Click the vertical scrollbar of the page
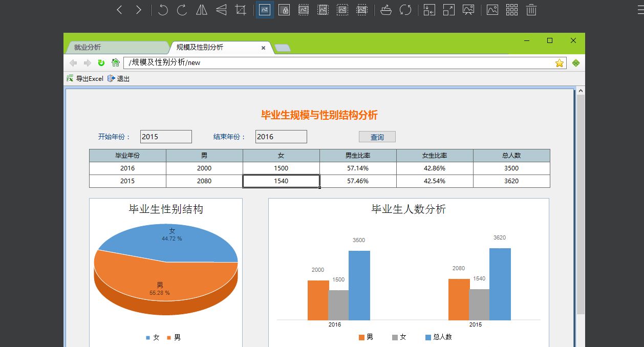 click(581, 205)
